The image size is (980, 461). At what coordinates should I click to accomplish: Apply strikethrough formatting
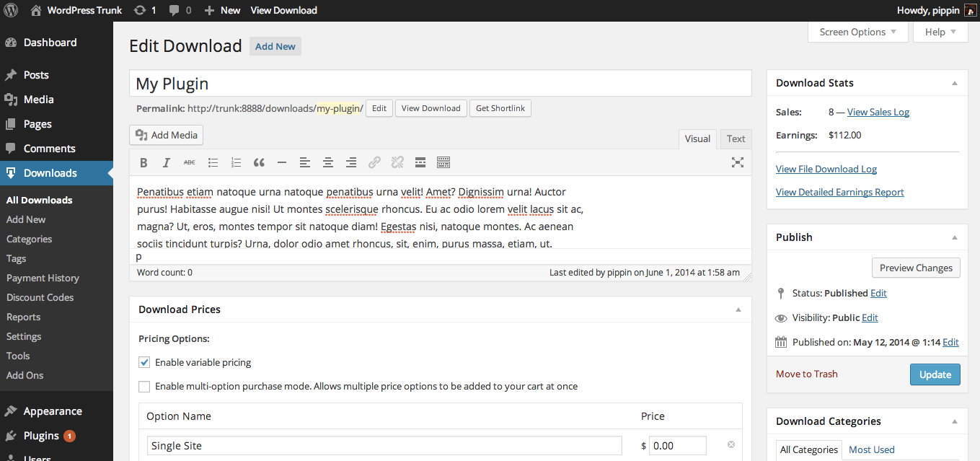coord(190,162)
